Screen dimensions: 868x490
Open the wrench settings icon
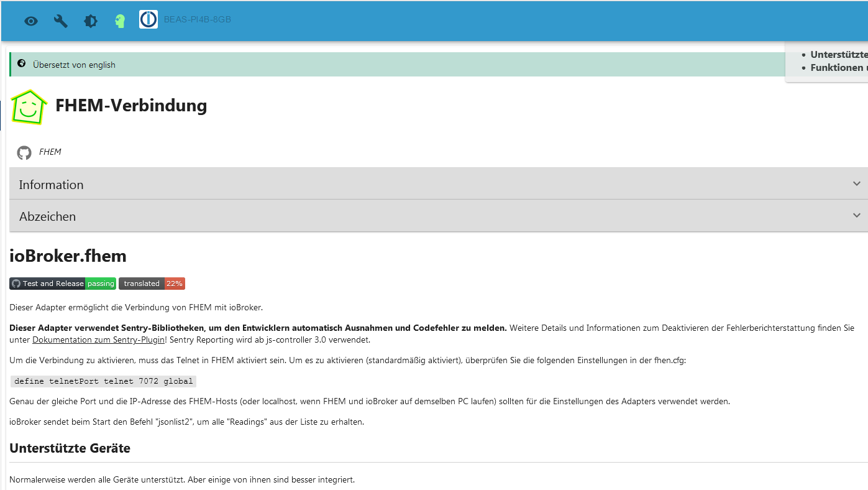coord(61,21)
